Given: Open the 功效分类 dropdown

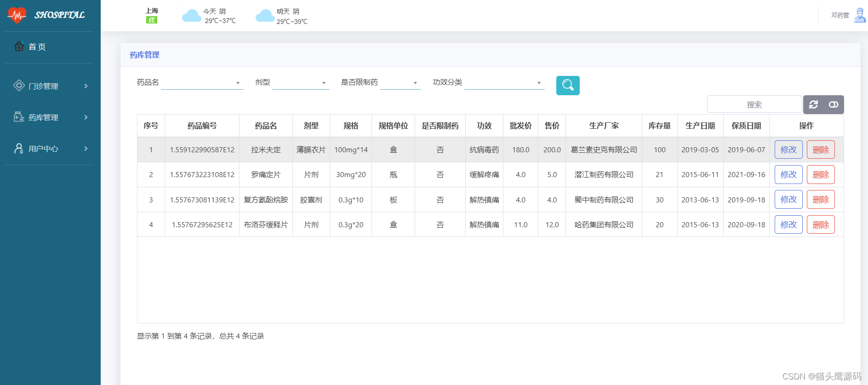Looking at the screenshot, I should [x=504, y=83].
